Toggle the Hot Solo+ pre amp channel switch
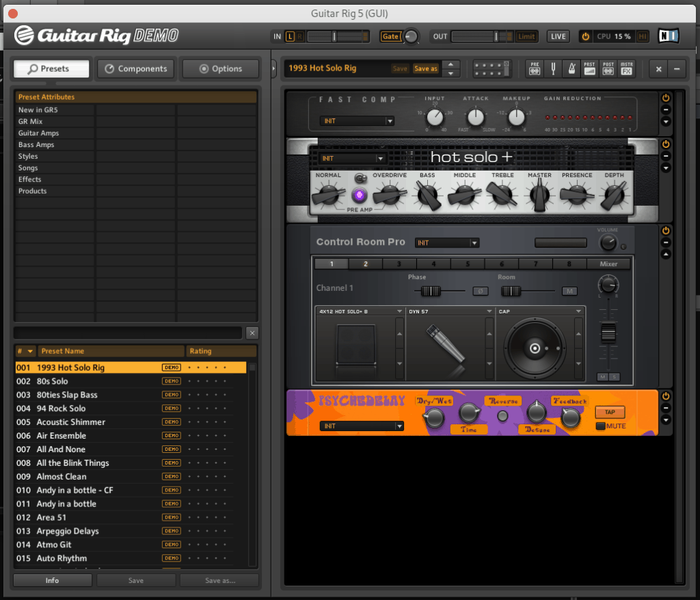Screen dimensions: 700x600 tap(361, 179)
